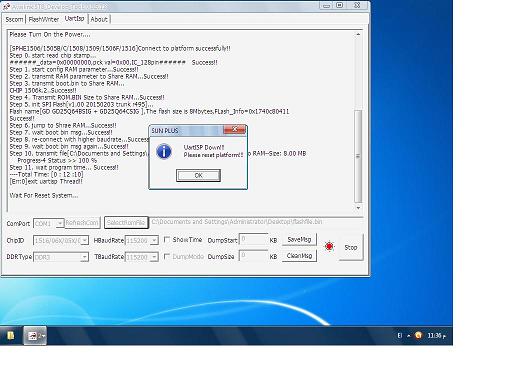This screenshot has height=384, width=512.
Task: Open the TBaudRate dropdown
Action: tap(154, 257)
